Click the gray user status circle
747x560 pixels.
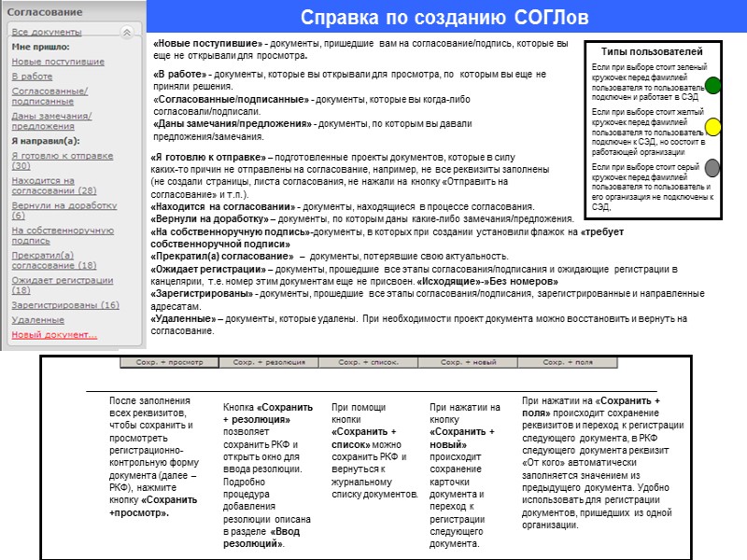pyautogui.click(x=712, y=168)
